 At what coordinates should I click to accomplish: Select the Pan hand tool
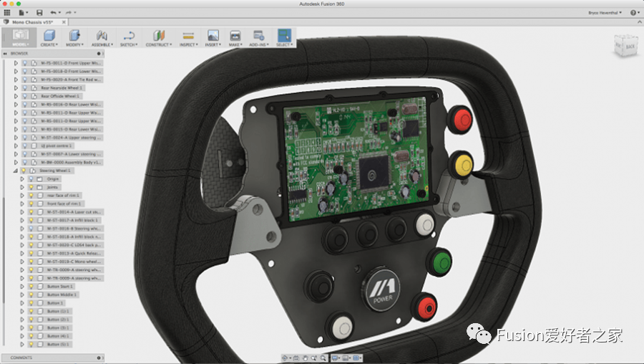[x=305, y=358]
